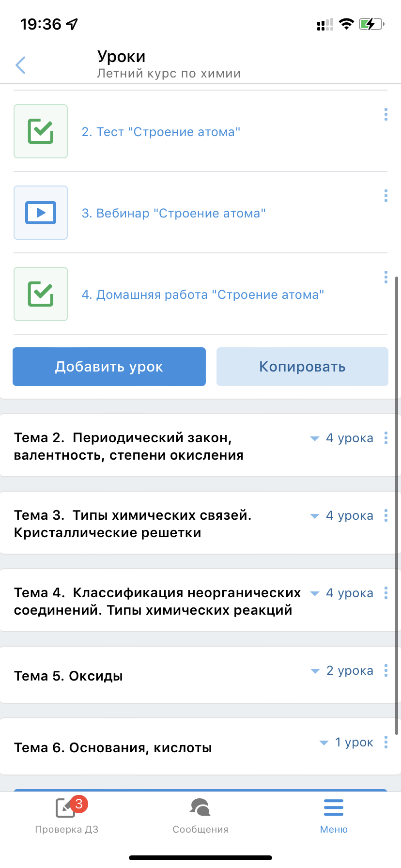Open the test icon for lesson 2
This screenshot has height=868, width=401.
click(41, 131)
